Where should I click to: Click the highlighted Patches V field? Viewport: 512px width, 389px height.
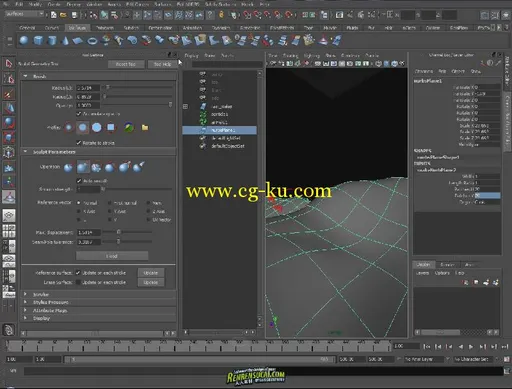tap(487, 195)
